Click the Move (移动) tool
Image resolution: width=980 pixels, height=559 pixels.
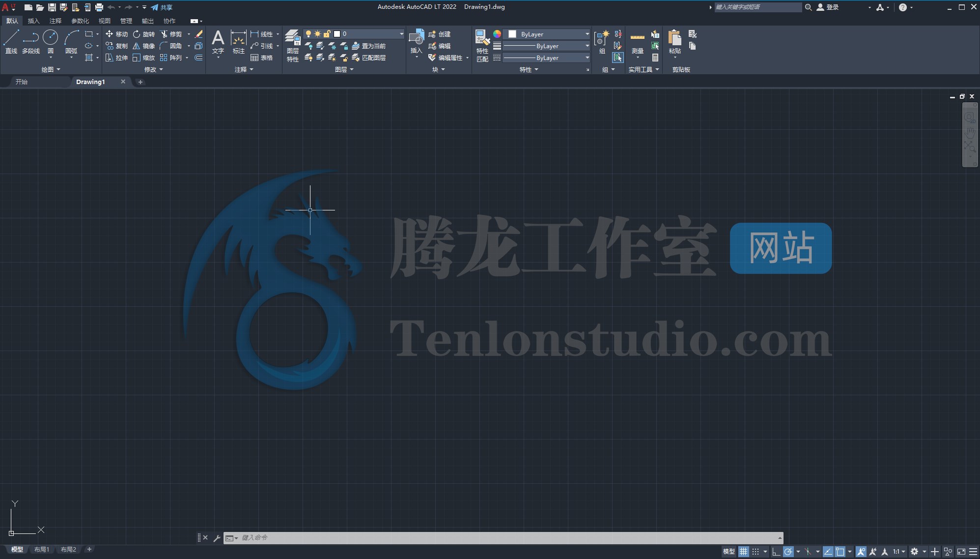(x=116, y=34)
